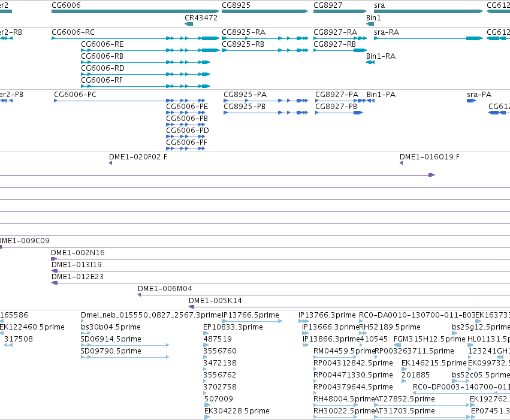
Task: Open EST AT31703.5prime
Action: pos(405,412)
